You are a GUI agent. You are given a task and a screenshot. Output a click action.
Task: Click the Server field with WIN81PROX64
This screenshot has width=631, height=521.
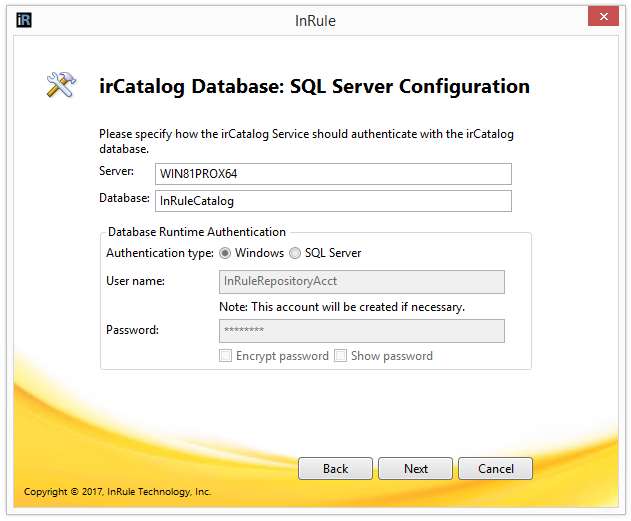point(333,174)
